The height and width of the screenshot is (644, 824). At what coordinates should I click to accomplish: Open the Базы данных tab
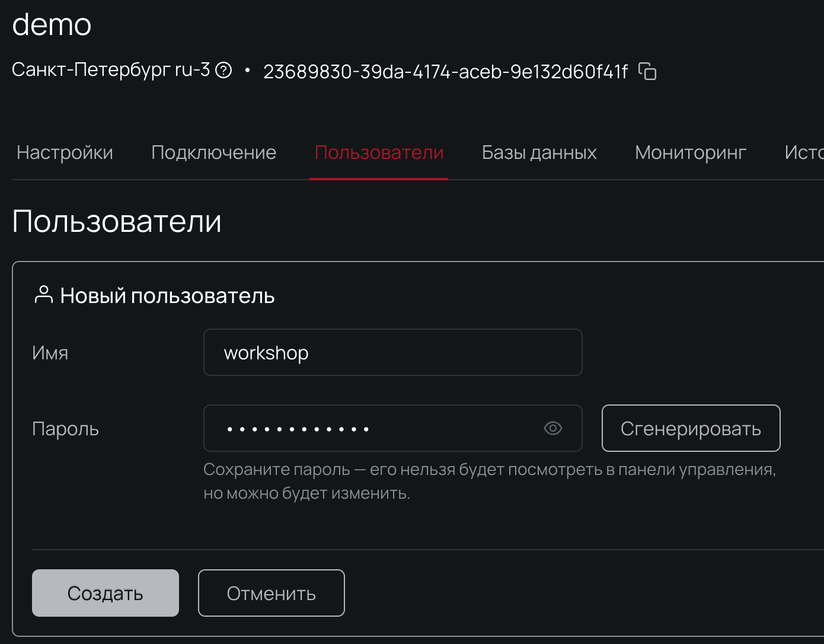click(x=539, y=152)
